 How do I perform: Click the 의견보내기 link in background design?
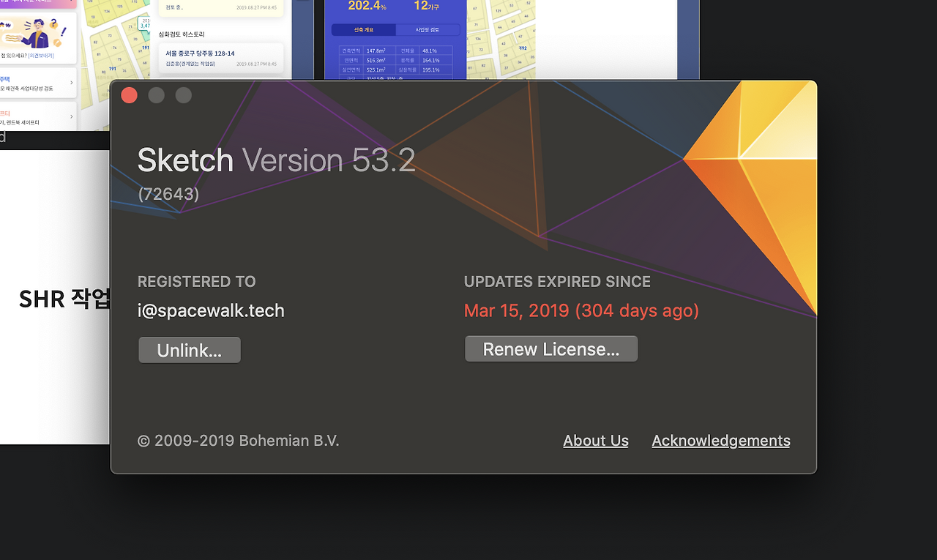click(x=41, y=55)
